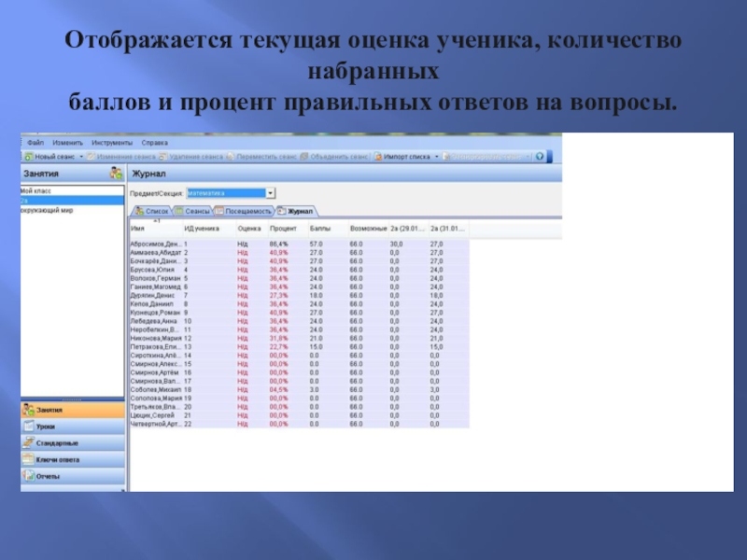Image resolution: width=747 pixels, height=560 pixels.
Task: Select Мой класс in the class list
Action: [72, 190]
